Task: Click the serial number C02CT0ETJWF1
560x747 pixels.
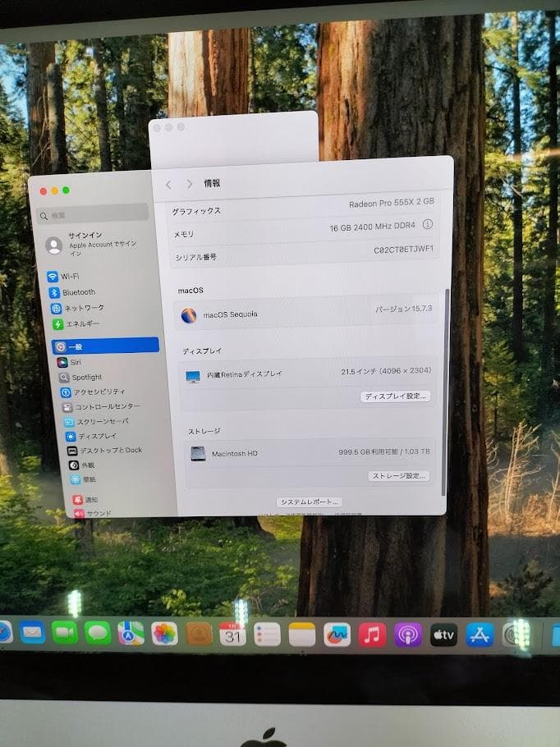Action: pyautogui.click(x=404, y=250)
